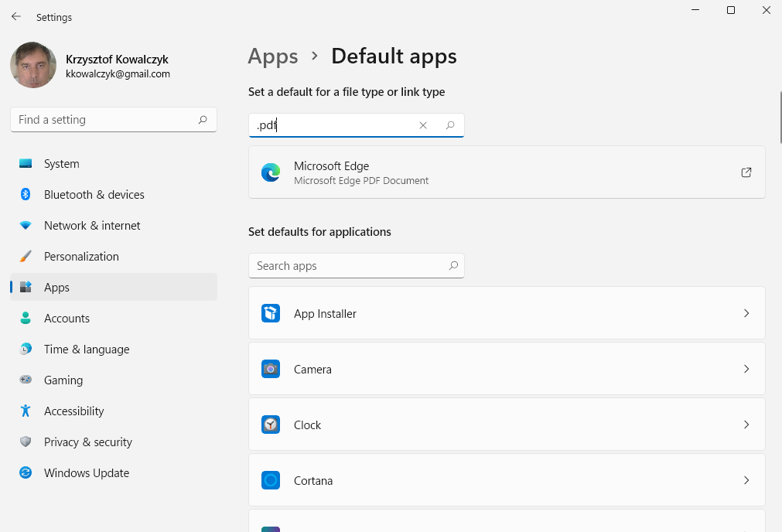
Task: Open Accessibility settings
Action: (114, 411)
